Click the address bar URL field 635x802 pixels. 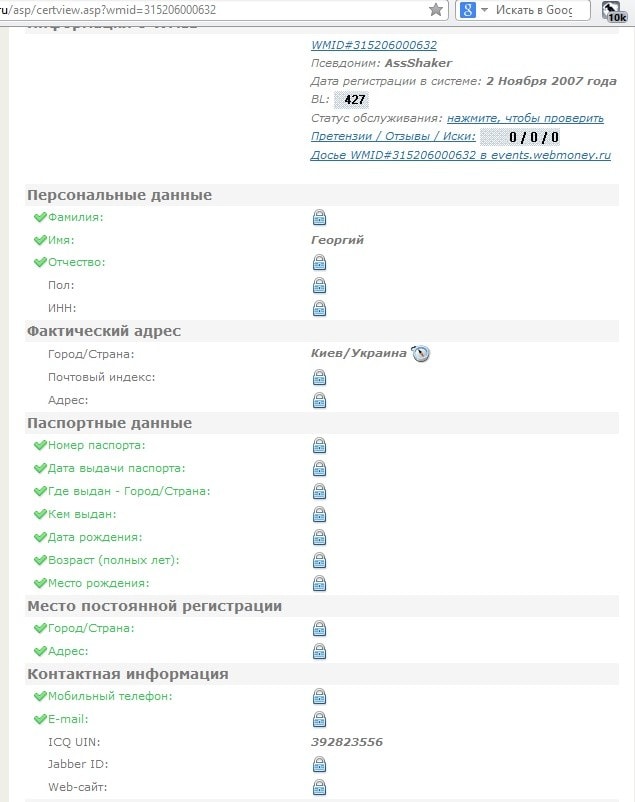point(200,10)
